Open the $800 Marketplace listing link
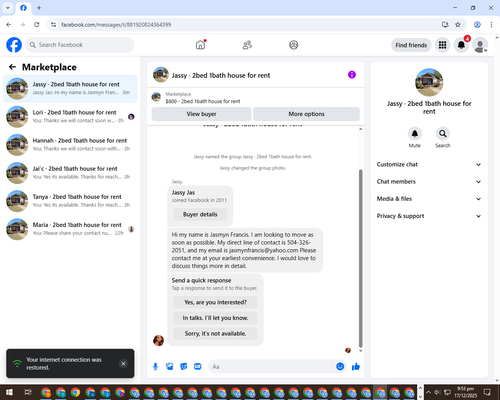Image resolution: width=500 pixels, height=400 pixels. click(203, 101)
